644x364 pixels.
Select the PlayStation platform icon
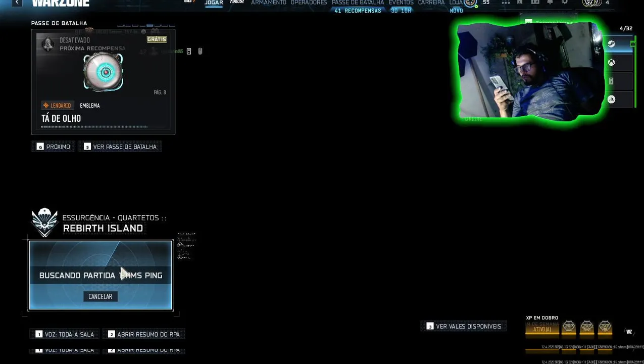point(611,100)
